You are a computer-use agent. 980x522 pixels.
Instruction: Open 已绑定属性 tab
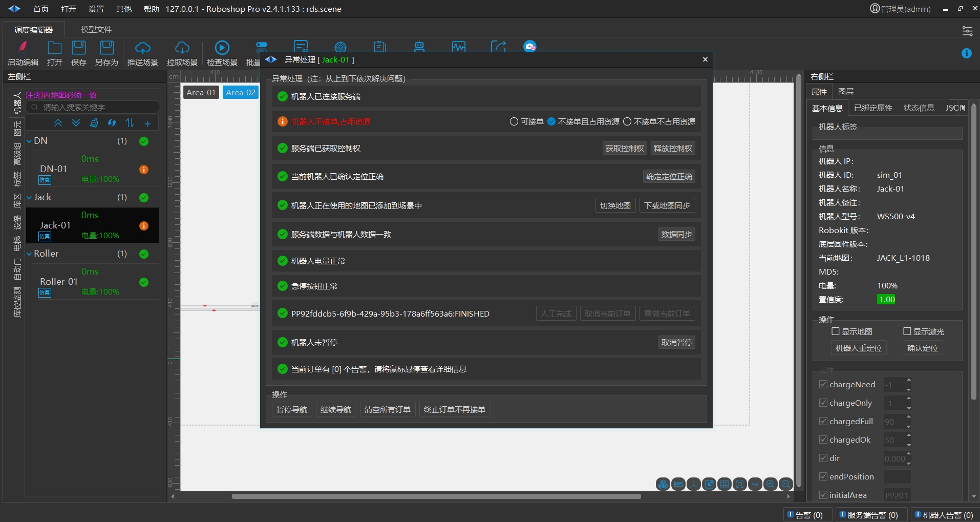[873, 108]
